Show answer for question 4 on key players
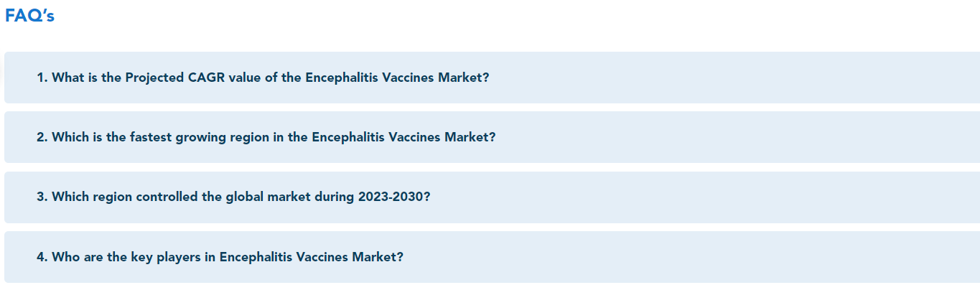 (492, 257)
